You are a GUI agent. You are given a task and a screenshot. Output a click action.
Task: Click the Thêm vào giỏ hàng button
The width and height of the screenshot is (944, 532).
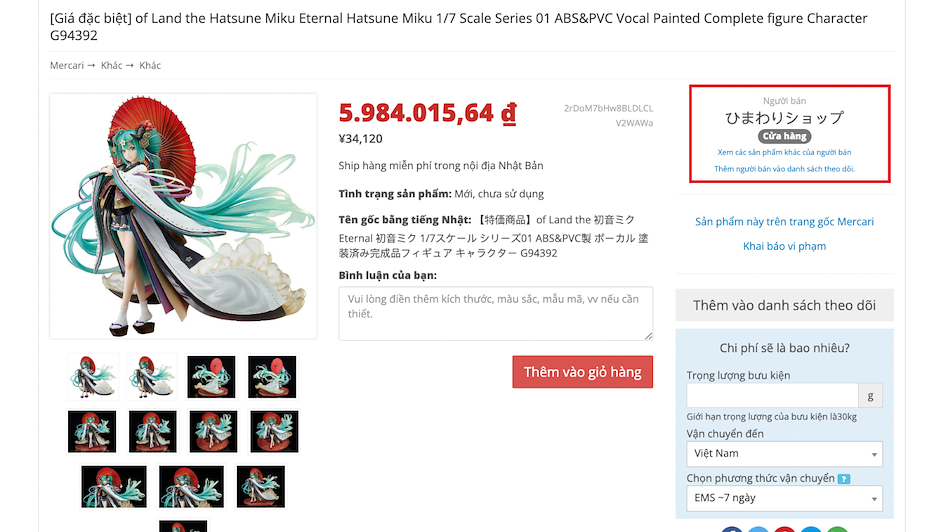582,372
